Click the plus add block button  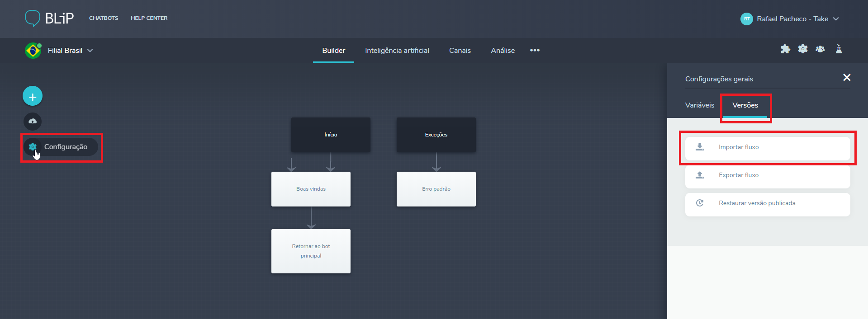click(33, 96)
